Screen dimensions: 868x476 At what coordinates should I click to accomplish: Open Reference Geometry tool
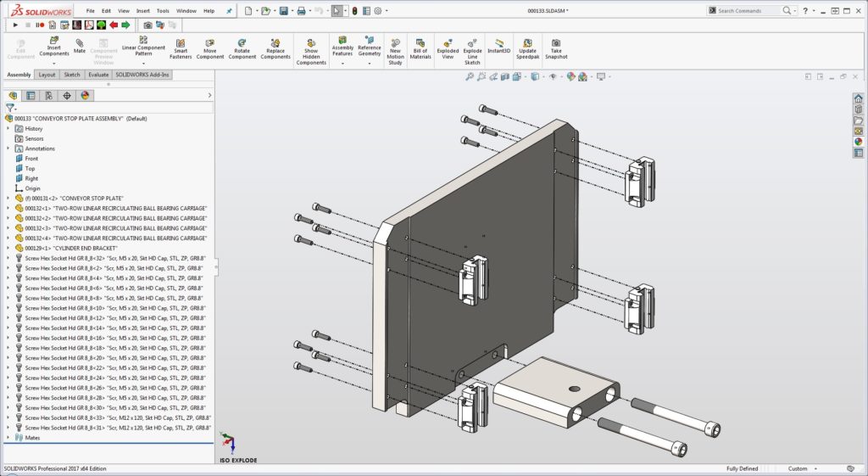pyautogui.click(x=370, y=46)
